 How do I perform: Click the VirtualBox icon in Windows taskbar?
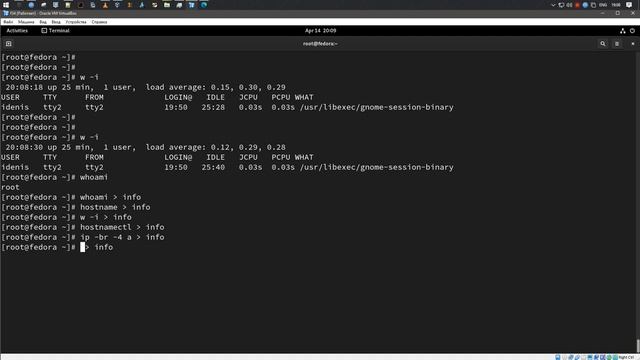pyautogui.click(x=191, y=5)
